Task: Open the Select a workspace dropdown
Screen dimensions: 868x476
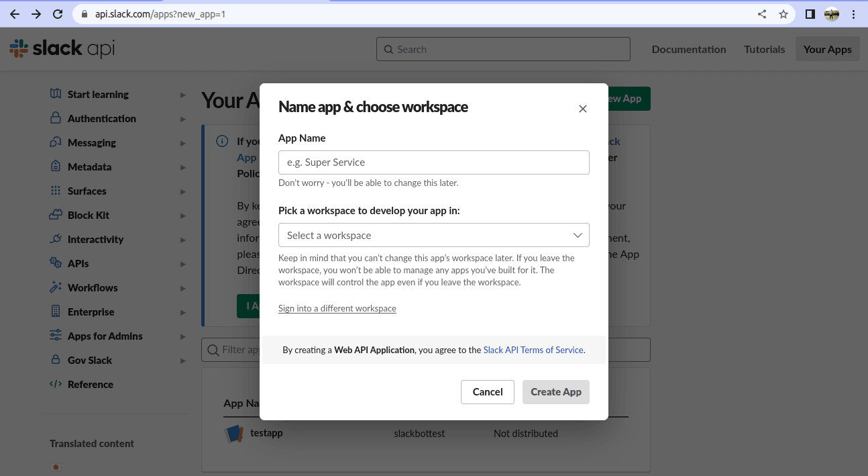Action: [x=433, y=236]
